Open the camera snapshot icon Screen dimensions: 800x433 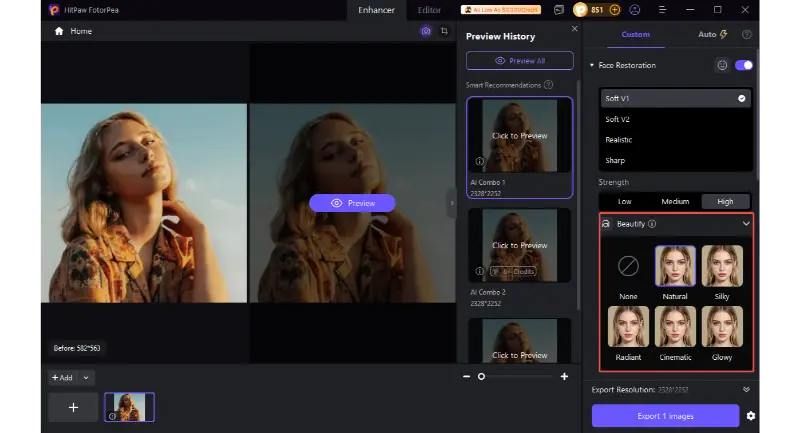pos(426,31)
